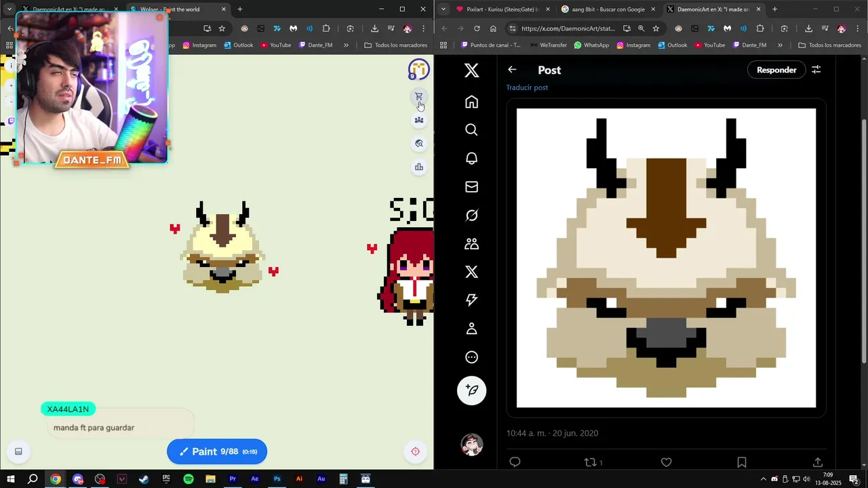
Task: Open Spotify from the taskbar
Action: coord(189,479)
